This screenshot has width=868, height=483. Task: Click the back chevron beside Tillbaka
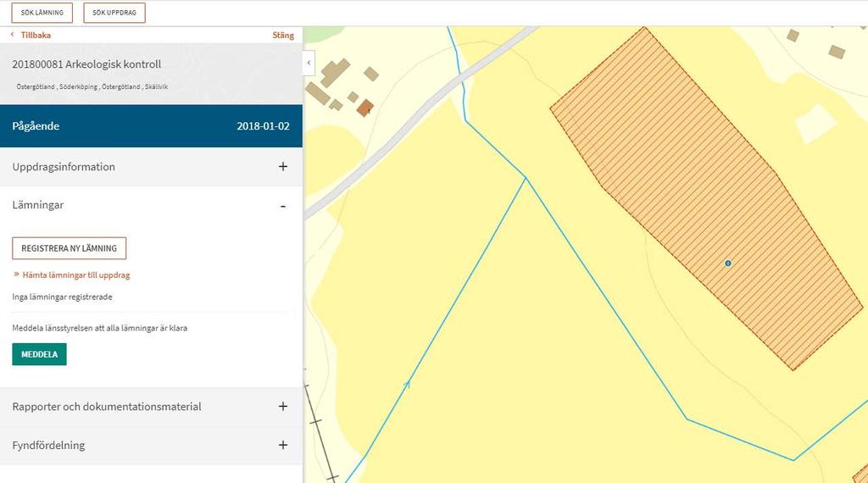[13, 35]
